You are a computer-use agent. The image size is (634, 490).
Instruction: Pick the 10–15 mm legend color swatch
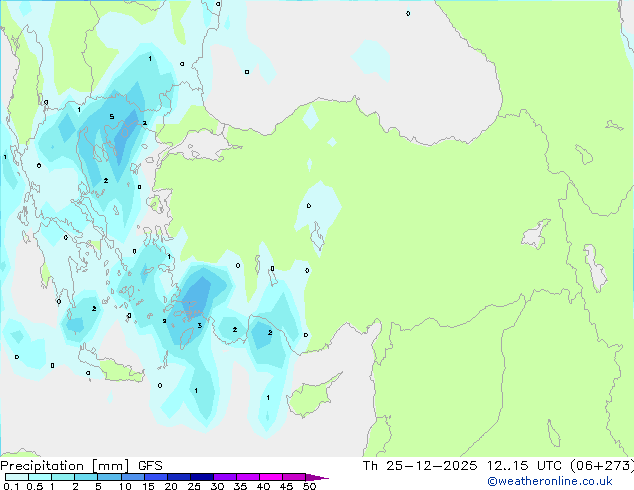(x=132, y=477)
